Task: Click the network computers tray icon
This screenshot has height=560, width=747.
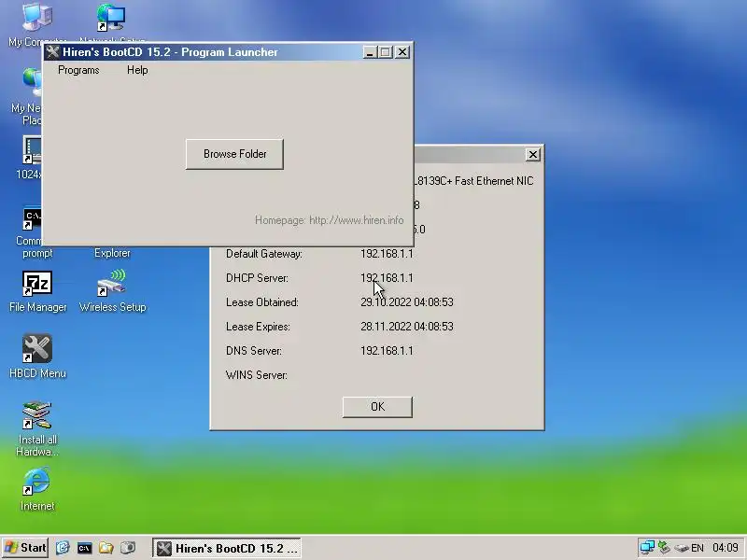Action: (x=647, y=548)
